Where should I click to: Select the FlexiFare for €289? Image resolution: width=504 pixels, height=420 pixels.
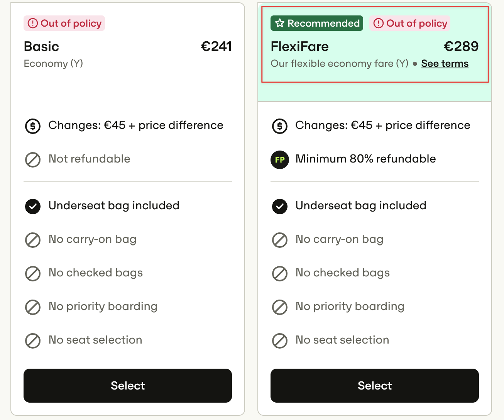(375, 386)
